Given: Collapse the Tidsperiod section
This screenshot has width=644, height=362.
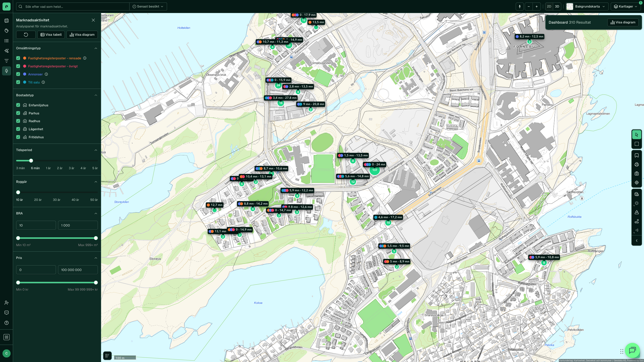Looking at the screenshot, I should coord(96,150).
